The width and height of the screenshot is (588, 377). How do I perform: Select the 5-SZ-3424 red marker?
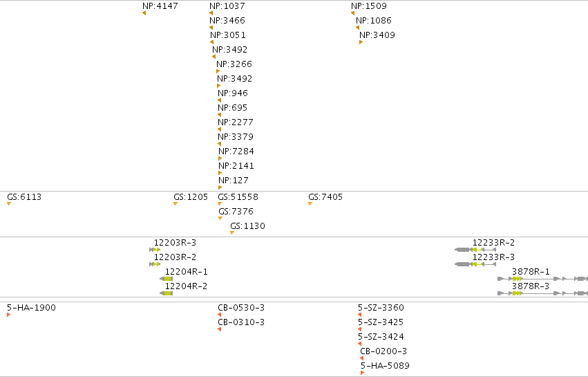[x=359, y=344]
